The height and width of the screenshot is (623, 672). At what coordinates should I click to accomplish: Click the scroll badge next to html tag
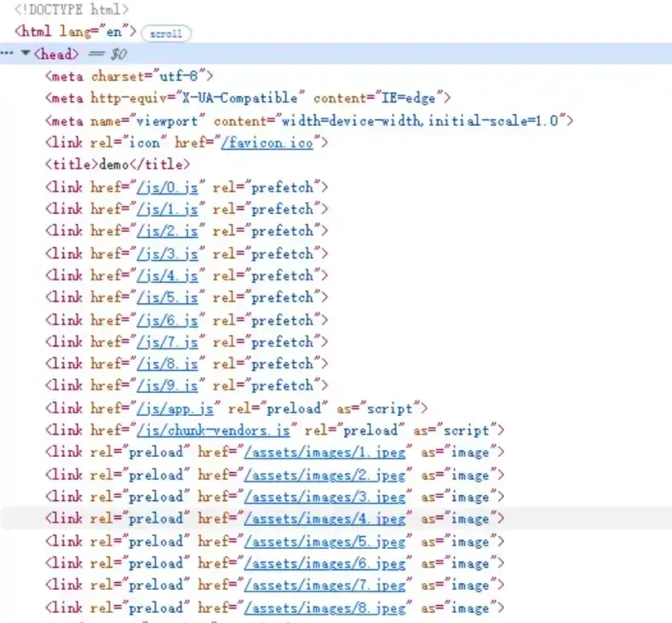[166, 33]
